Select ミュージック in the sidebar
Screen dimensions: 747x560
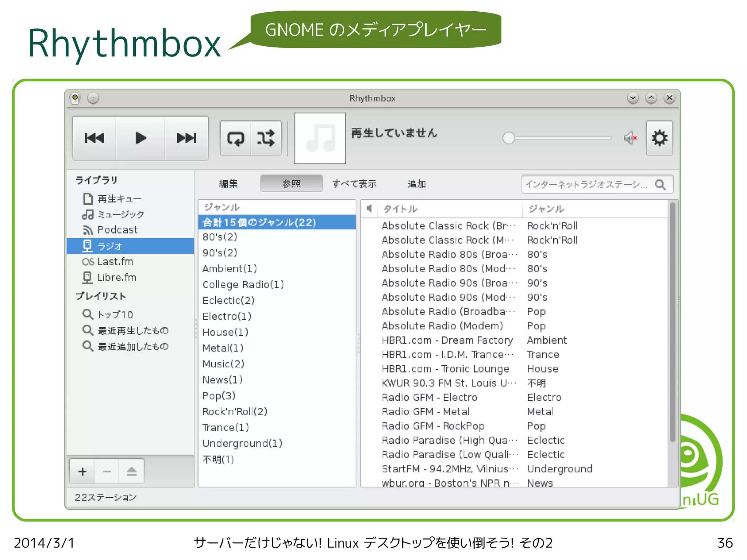click(x=130, y=215)
